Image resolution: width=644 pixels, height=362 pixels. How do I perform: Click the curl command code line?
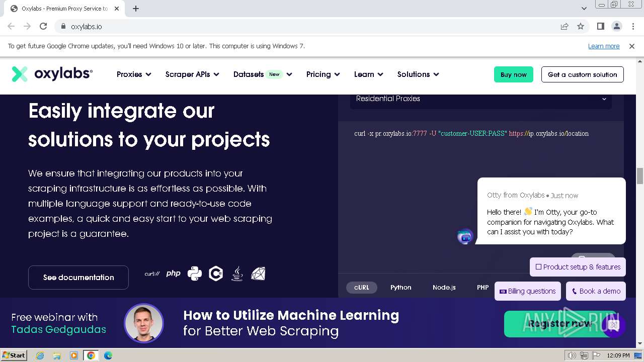(x=471, y=134)
